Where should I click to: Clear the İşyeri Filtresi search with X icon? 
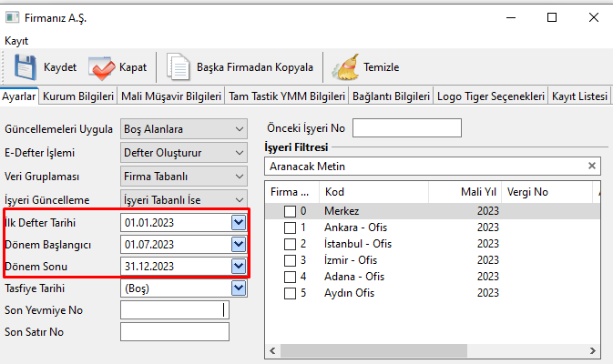592,166
